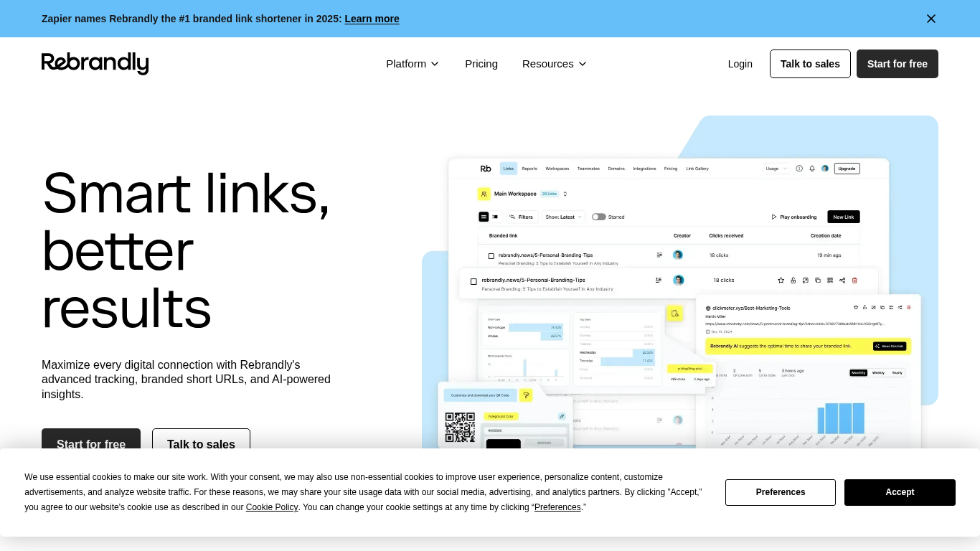Click the pencil icon beside Foreground Color
The width and height of the screenshot is (980, 551).
pyautogui.click(x=562, y=416)
